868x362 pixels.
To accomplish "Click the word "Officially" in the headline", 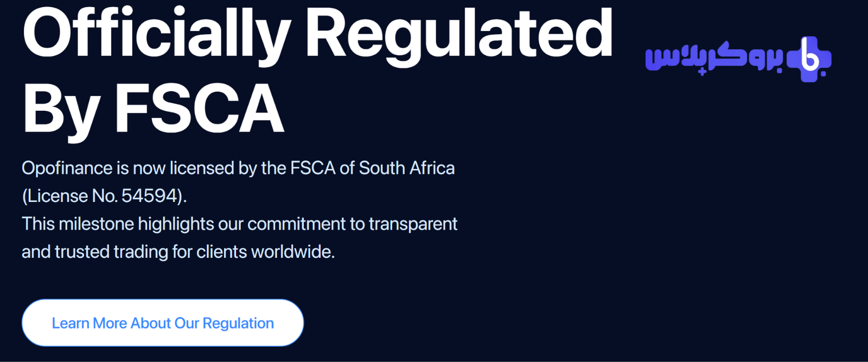I will pyautogui.click(x=157, y=34).
